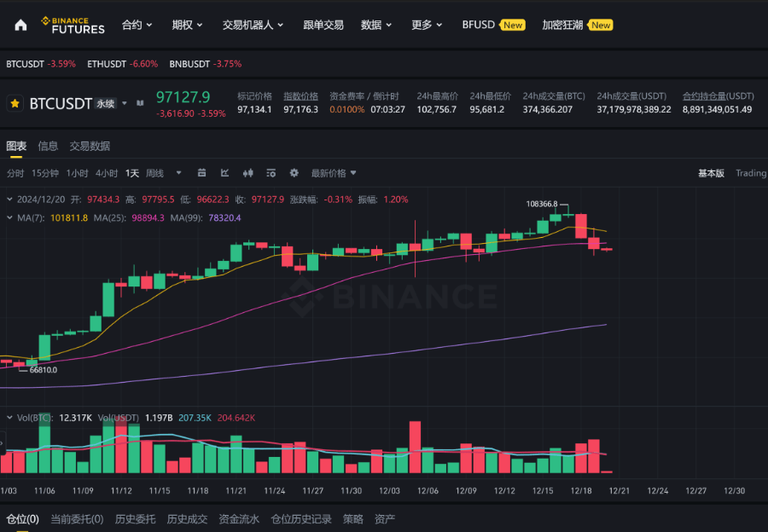Switch chart to 基本版 mode

[711, 173]
